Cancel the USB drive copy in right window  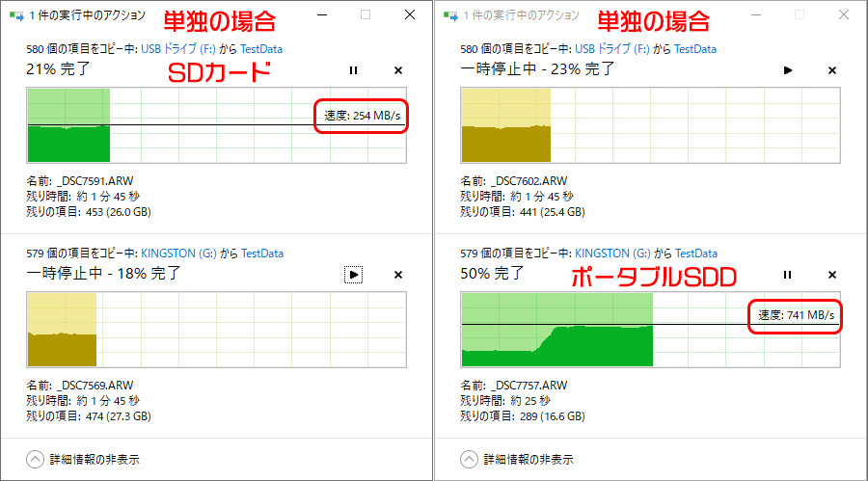tap(832, 70)
